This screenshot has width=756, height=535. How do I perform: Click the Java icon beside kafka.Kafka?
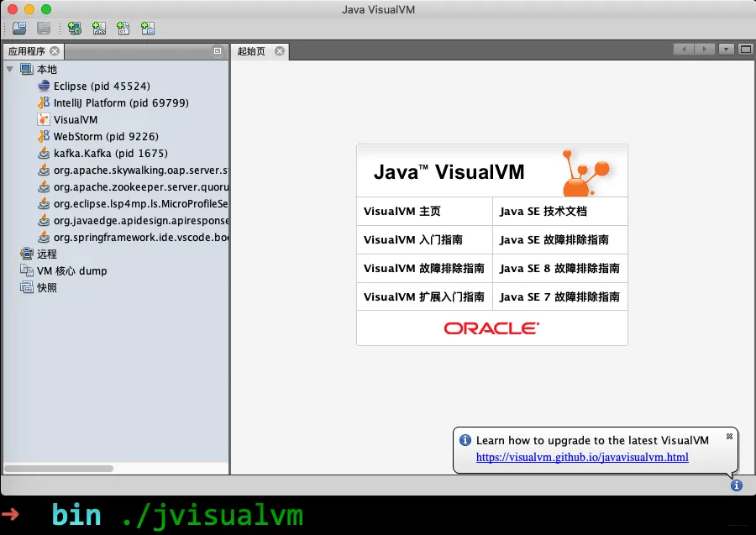coord(44,153)
